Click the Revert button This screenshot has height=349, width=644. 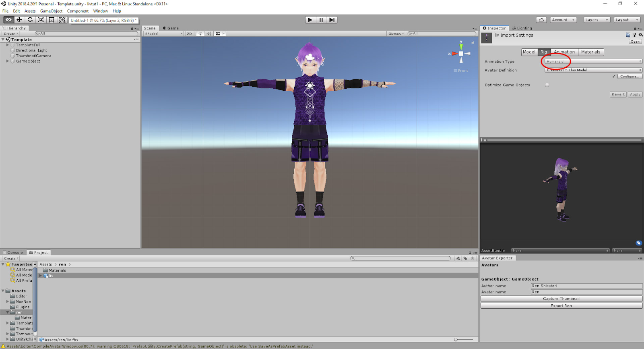click(618, 94)
